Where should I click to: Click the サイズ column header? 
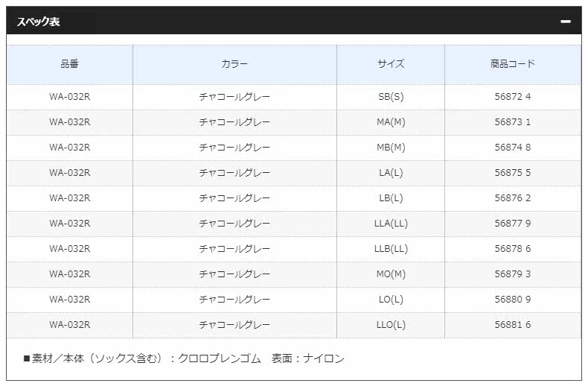[x=391, y=64]
